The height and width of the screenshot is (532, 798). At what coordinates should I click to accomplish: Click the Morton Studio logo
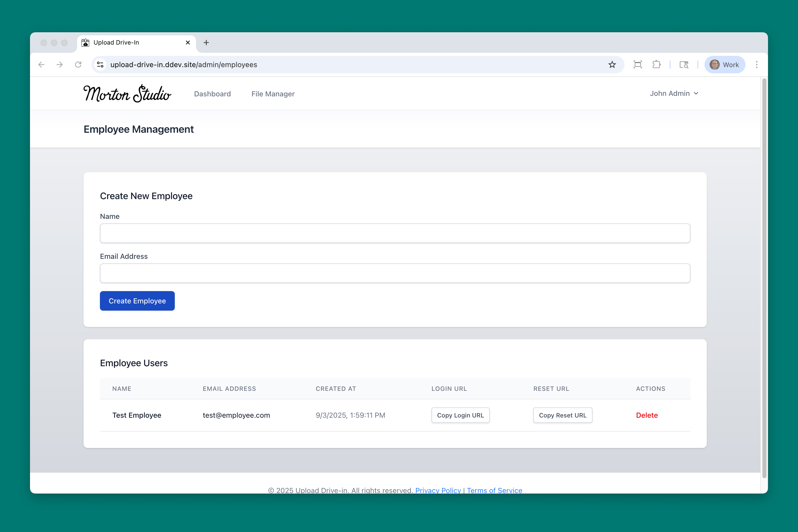127,94
